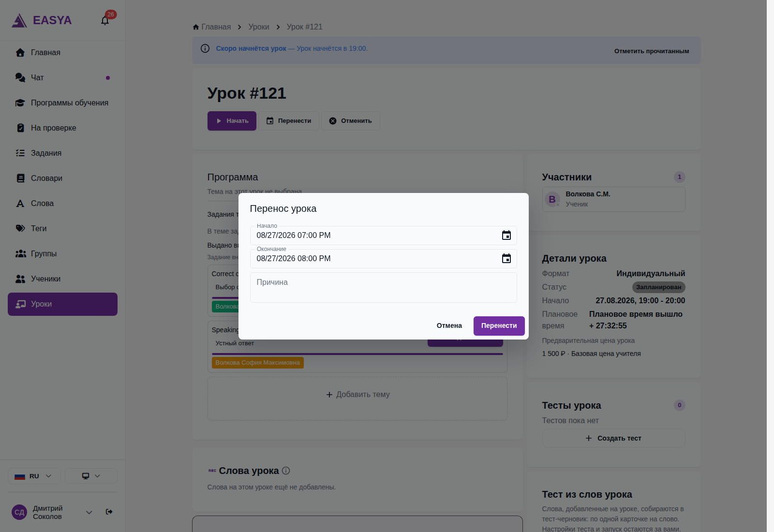Image resolution: width=774 pixels, height=532 pixels.
Task: Click the Отменить lesson button
Action: point(351,121)
